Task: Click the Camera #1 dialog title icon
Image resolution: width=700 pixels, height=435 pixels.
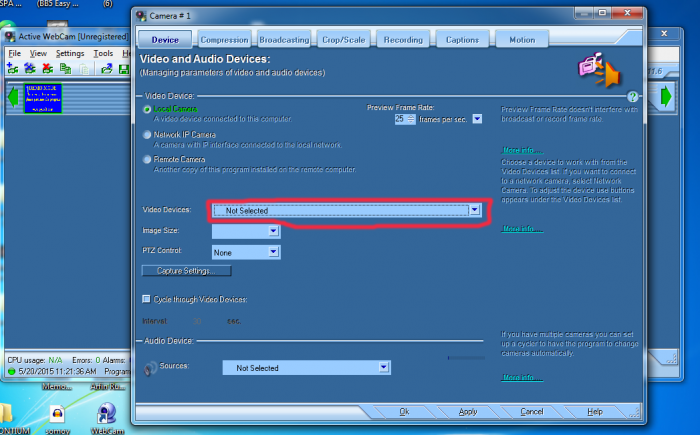Action: tap(142, 16)
